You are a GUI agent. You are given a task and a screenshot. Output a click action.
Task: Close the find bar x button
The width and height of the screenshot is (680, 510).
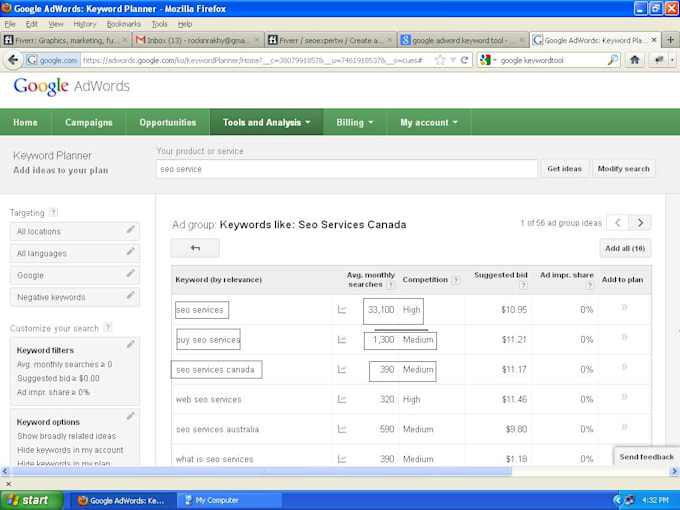tap(8, 484)
